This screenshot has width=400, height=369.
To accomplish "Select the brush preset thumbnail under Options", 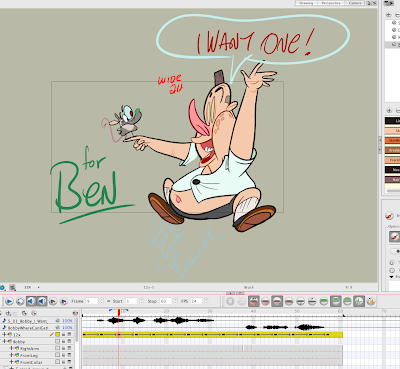I will point(394,236).
